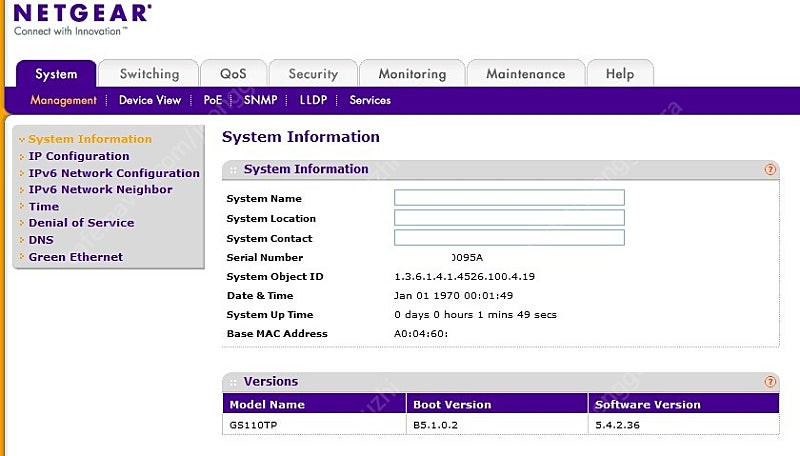Image resolution: width=800 pixels, height=456 pixels.
Task: Click the System Information section header bar
Action: 501,169
